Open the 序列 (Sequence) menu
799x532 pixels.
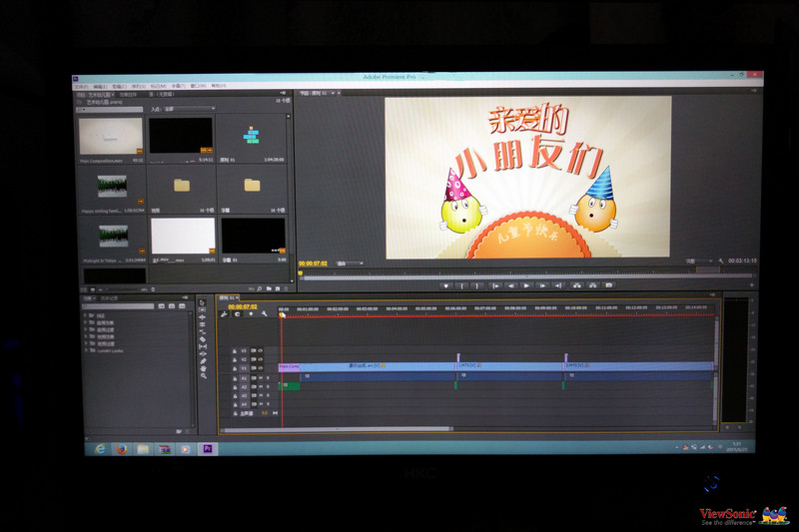click(x=139, y=86)
